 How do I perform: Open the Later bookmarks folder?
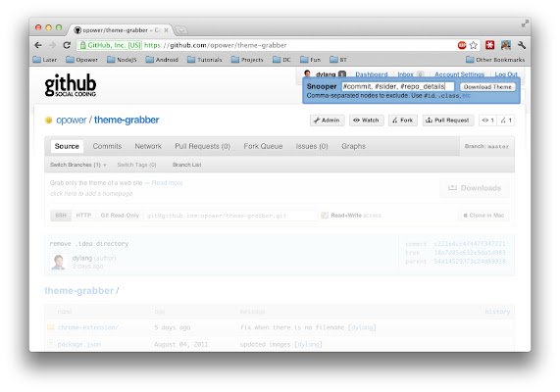click(x=45, y=60)
